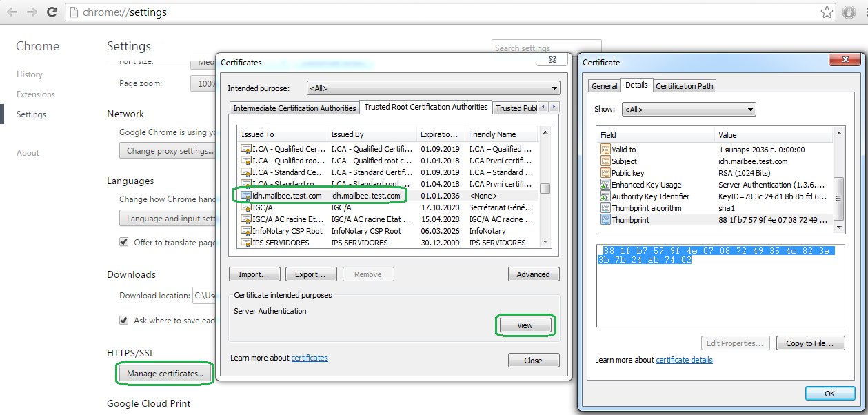Click the icon next to the Public key field
Screen dimensions: 868x415
pos(605,173)
